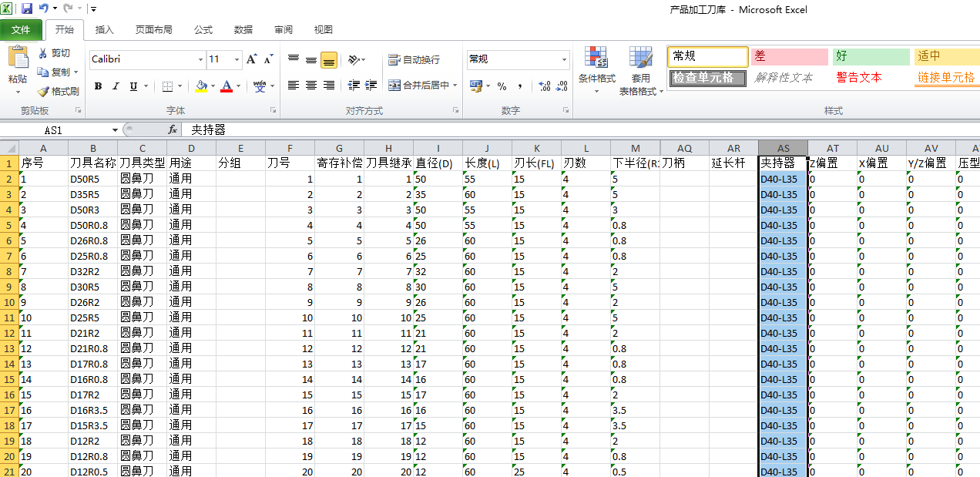Decrease the cell indent
The image size is (980, 477).
[x=354, y=86]
